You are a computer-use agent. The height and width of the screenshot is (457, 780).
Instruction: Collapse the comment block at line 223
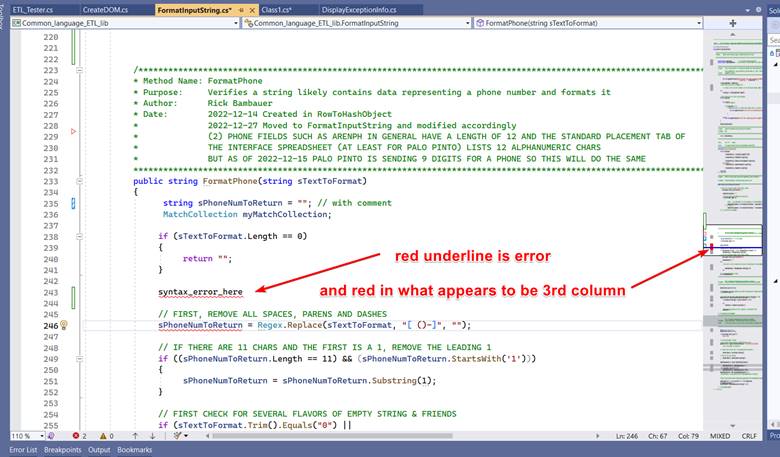click(79, 70)
